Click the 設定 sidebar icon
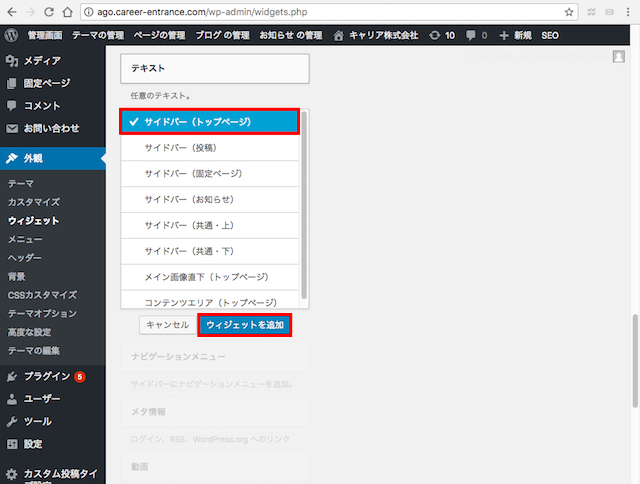This screenshot has height=484, width=640. click(12, 444)
